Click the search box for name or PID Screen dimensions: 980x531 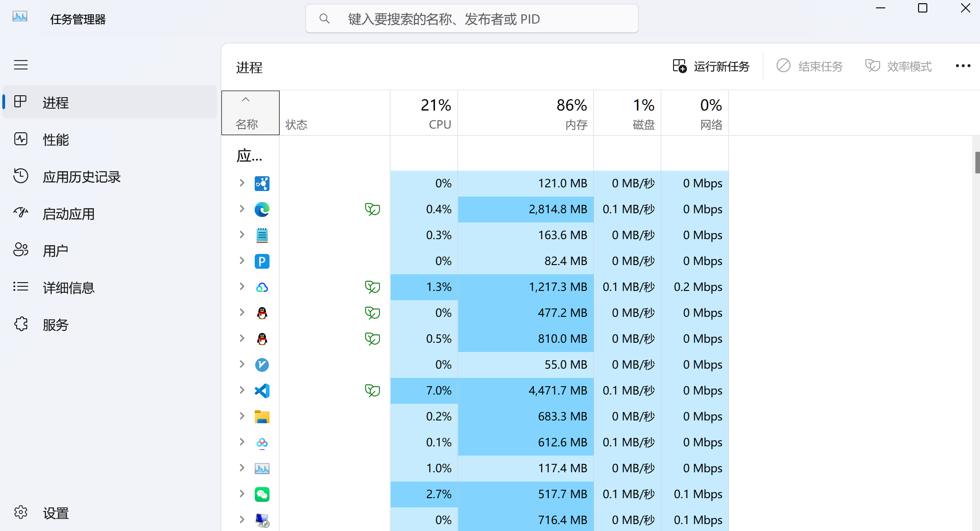click(472, 19)
